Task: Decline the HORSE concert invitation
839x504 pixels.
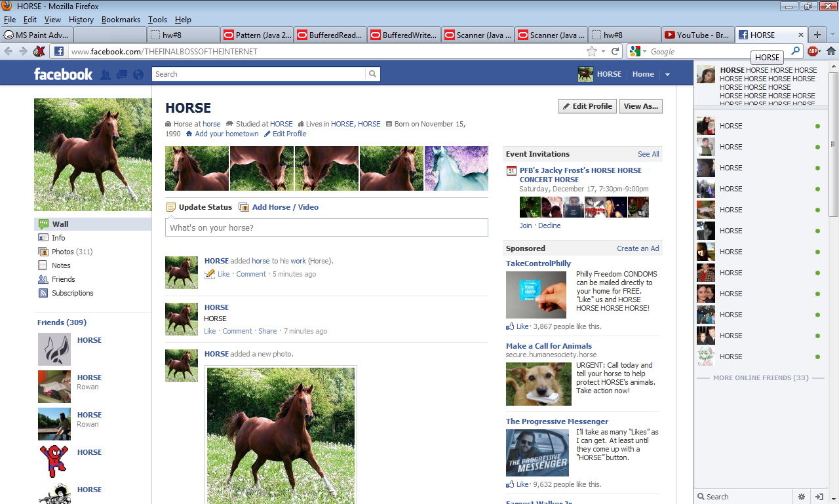Action: (x=549, y=225)
